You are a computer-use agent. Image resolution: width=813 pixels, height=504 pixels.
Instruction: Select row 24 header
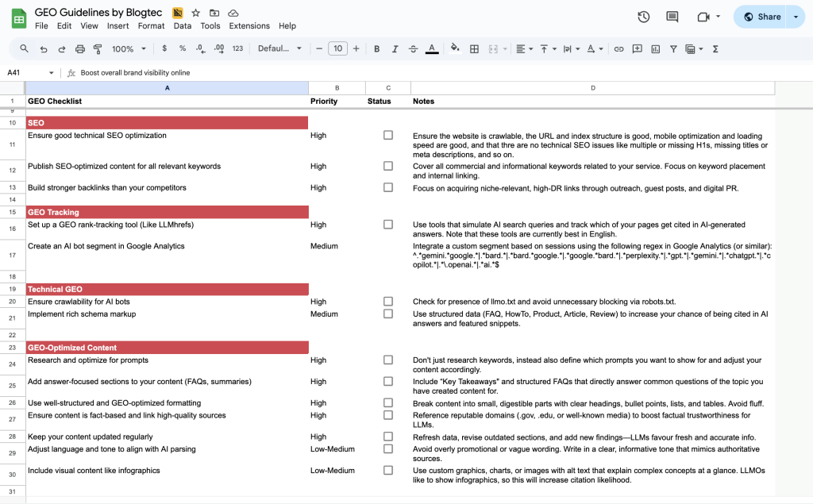13,364
